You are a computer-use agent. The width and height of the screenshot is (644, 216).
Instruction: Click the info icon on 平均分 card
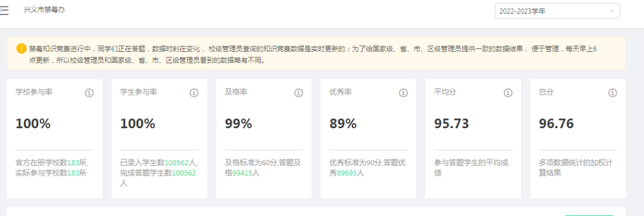pos(507,93)
